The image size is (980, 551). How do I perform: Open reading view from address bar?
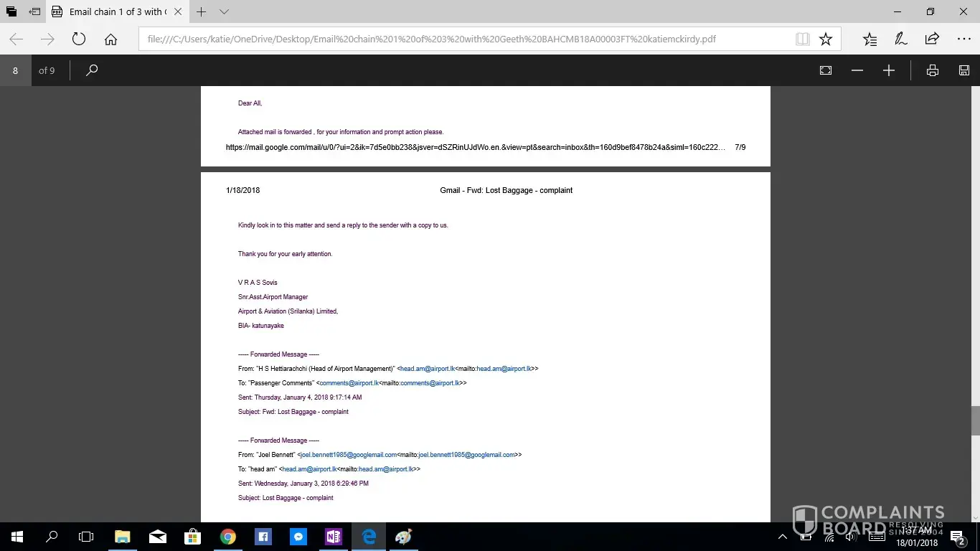803,39
